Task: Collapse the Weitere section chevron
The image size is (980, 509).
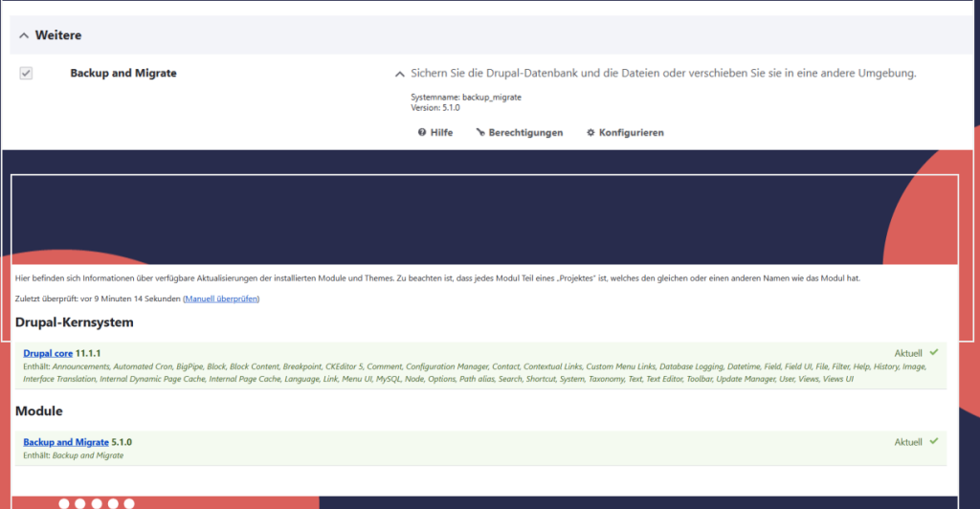Action: coord(24,35)
